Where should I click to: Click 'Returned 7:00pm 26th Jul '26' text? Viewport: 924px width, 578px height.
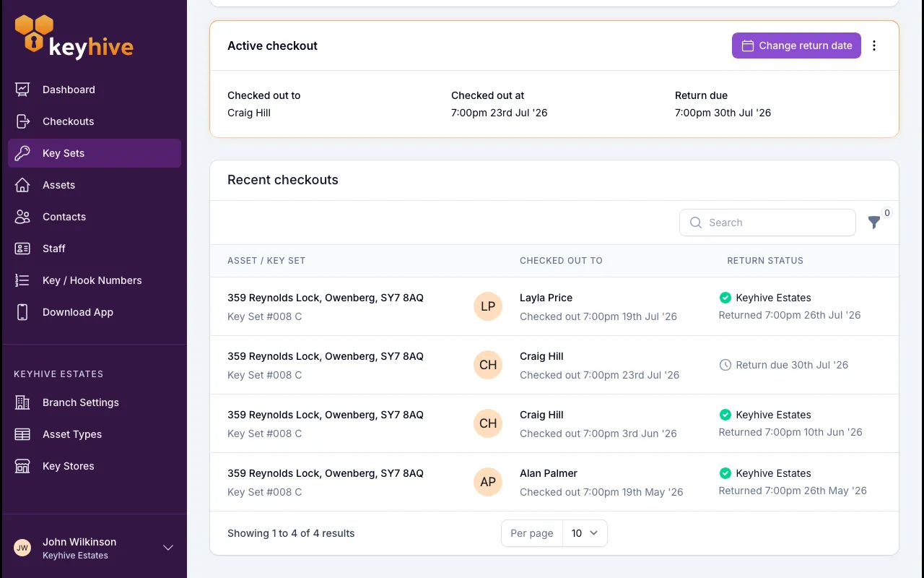[790, 315]
